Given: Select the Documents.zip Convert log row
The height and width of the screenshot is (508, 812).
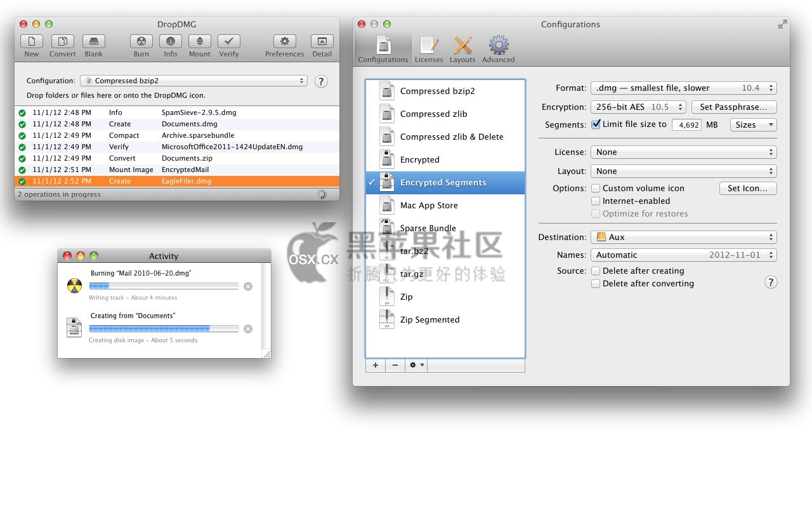Looking at the screenshot, I should tap(177, 159).
